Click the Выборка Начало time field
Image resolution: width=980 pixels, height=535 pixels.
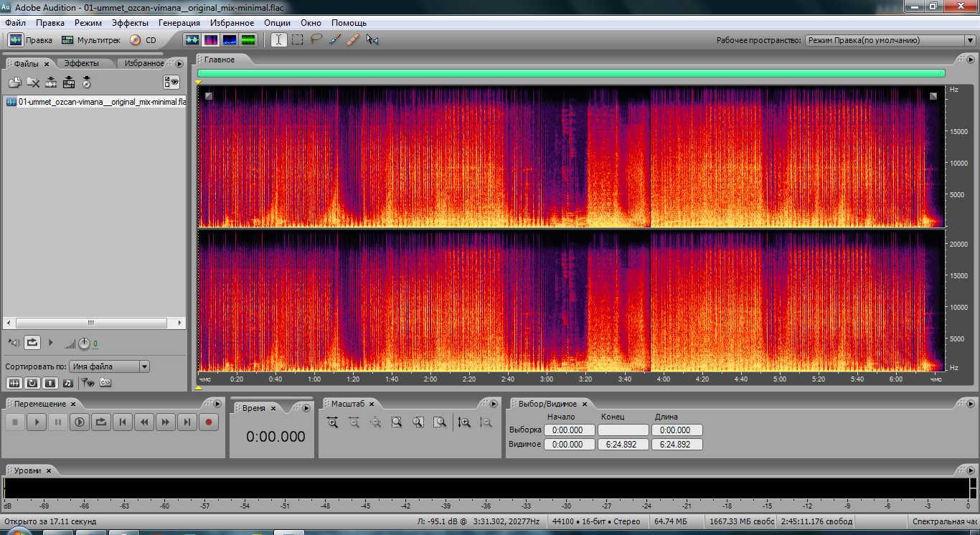click(x=570, y=430)
